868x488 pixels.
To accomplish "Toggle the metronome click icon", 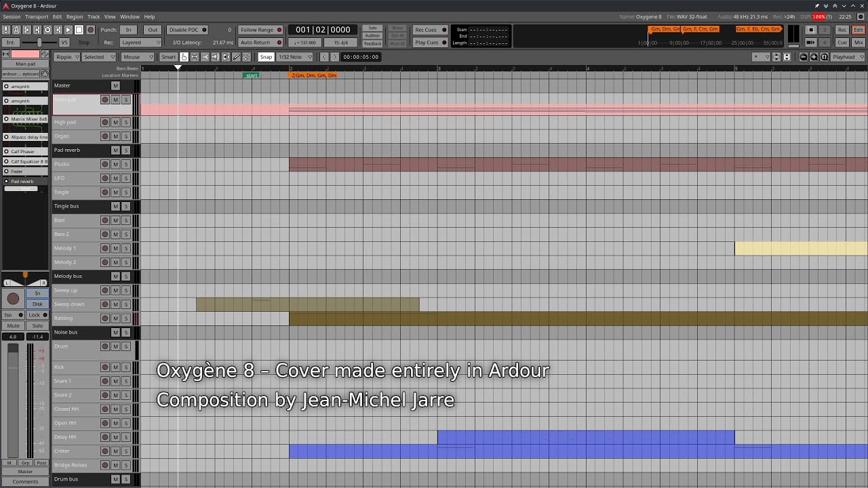I will (16, 30).
